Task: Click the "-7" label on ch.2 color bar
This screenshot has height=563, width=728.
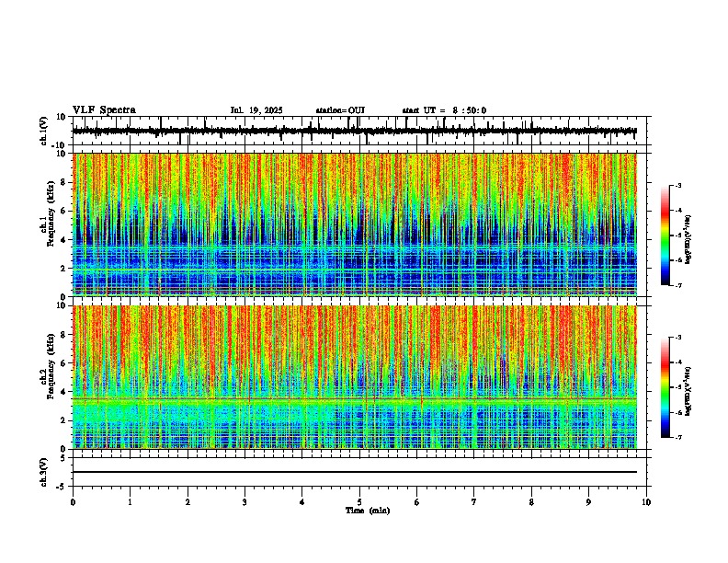Action: coord(678,437)
